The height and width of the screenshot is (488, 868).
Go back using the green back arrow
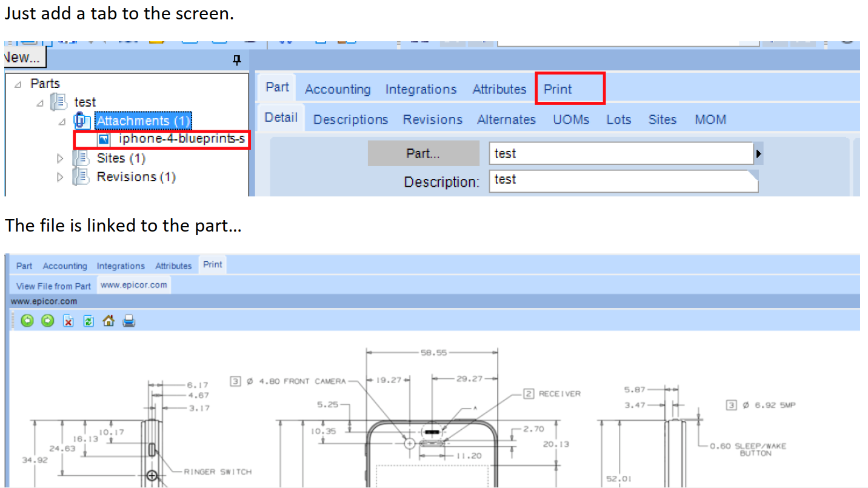pos(27,321)
